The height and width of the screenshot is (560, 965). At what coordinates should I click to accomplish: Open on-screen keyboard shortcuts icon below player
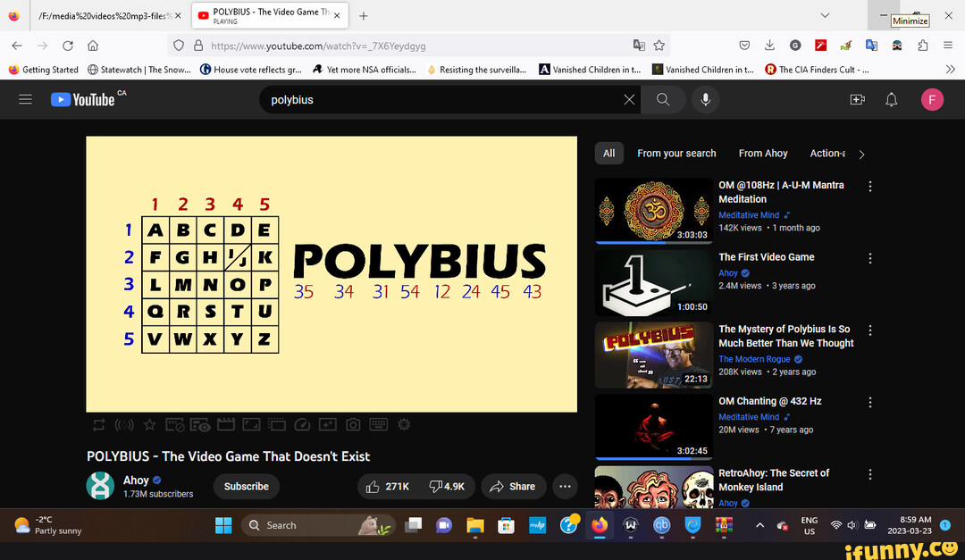[378, 424]
